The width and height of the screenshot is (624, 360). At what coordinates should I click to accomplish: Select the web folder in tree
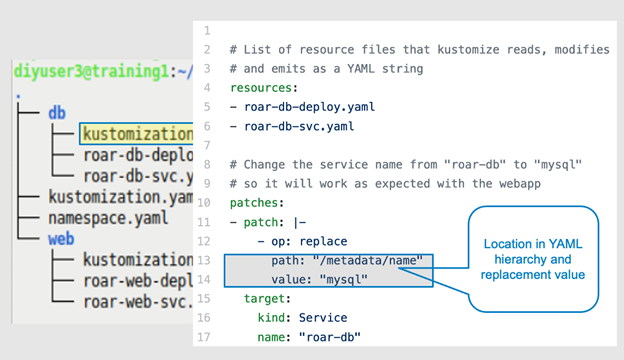tap(61, 239)
